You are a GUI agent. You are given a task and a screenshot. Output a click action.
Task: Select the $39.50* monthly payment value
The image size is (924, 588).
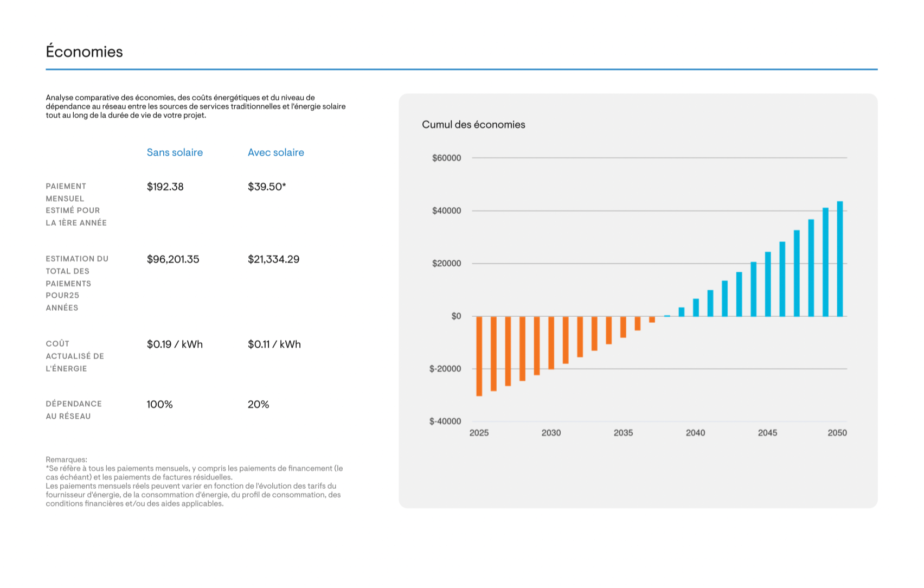coord(266,187)
